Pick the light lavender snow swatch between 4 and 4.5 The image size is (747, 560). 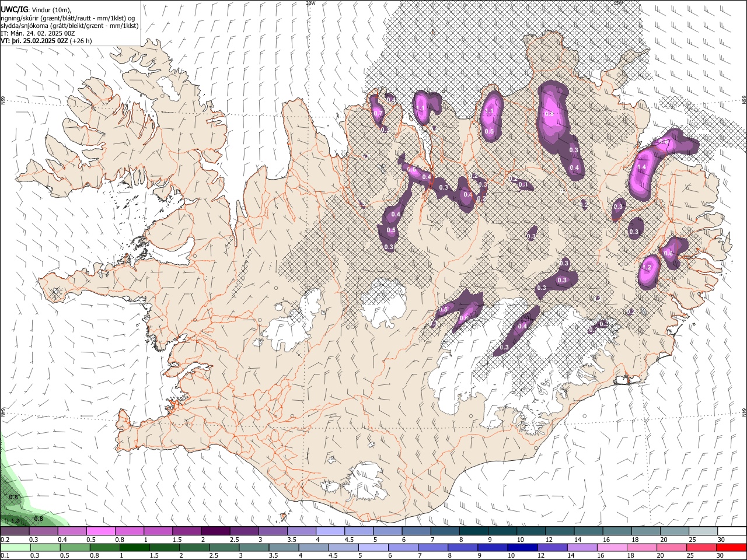[330, 531]
